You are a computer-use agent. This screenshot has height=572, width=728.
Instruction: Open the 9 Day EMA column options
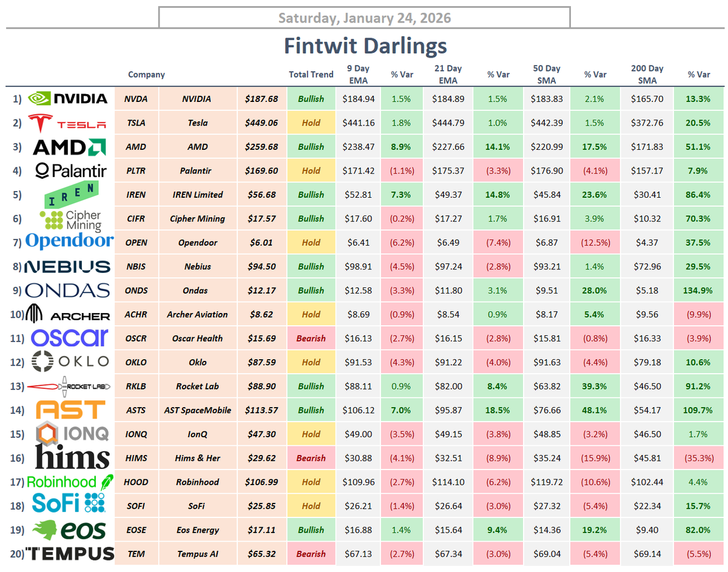click(x=359, y=74)
